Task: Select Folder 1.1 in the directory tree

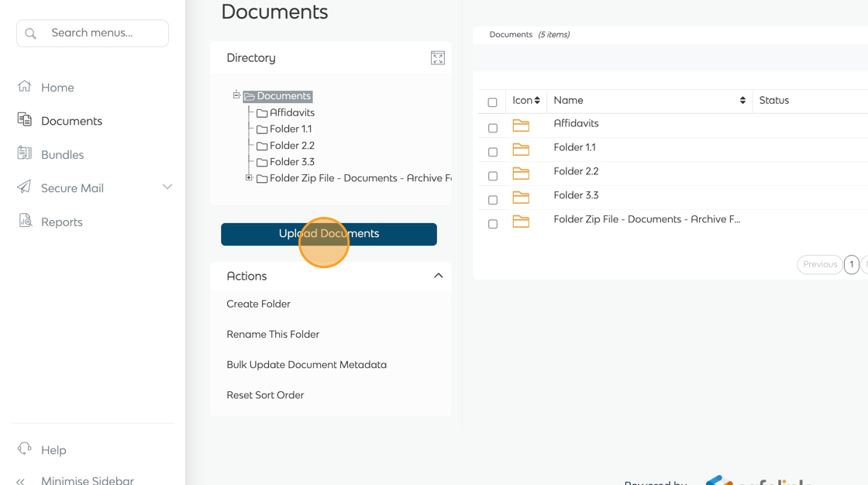Action: pyautogui.click(x=291, y=129)
